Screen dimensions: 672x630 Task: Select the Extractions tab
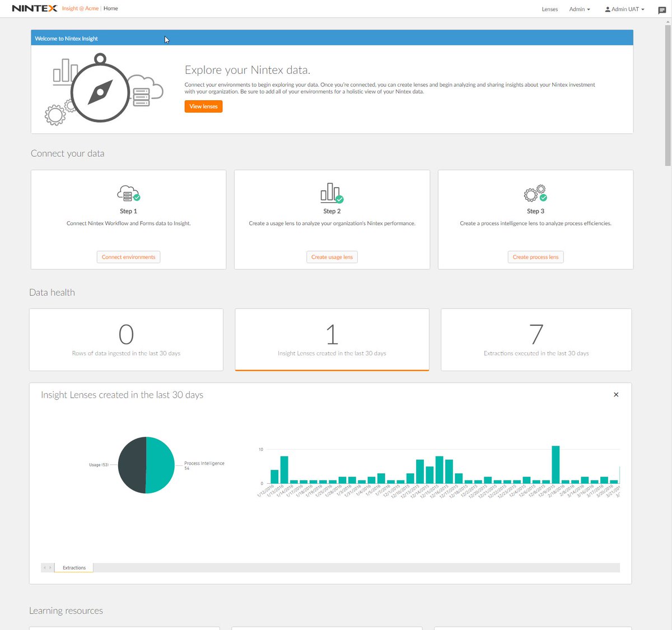click(x=74, y=568)
